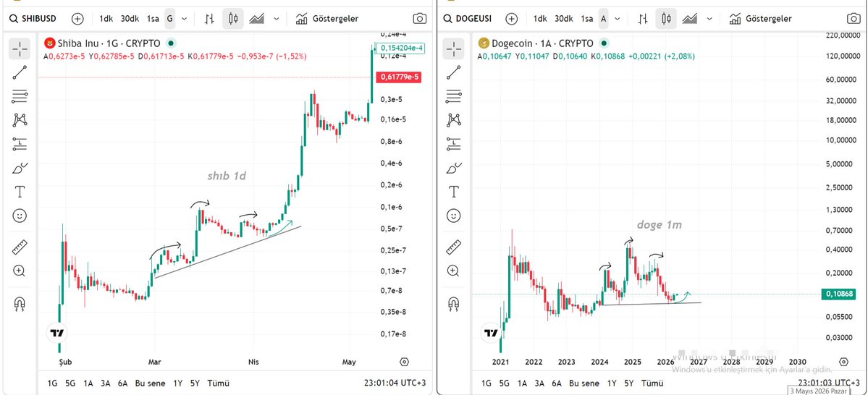Viewport: 868px width, 395px height.
Task: Select candlestick style in DOGE chart
Action: (x=667, y=19)
